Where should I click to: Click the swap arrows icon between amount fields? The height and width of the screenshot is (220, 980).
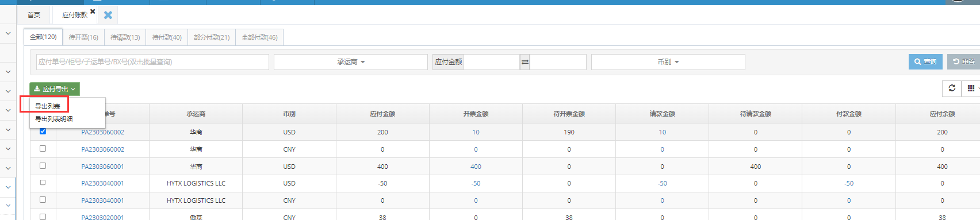(525, 62)
